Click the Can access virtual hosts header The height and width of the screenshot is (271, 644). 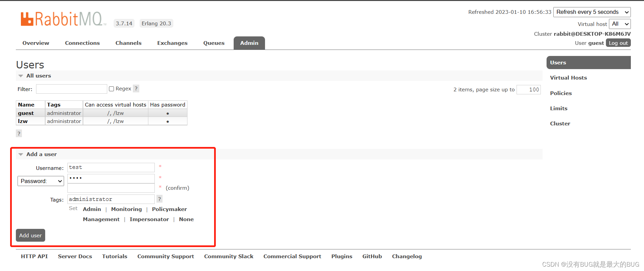[x=116, y=105]
